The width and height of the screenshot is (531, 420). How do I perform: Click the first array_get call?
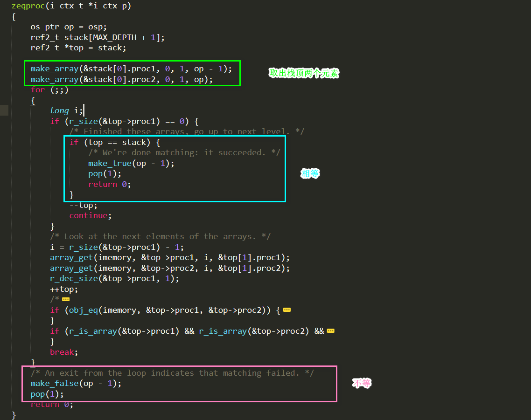point(71,257)
